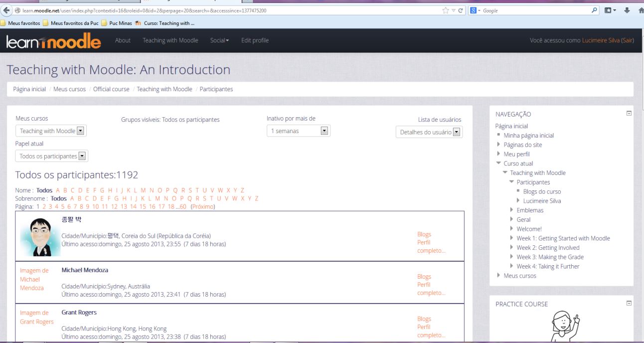The width and height of the screenshot is (644, 343).
Task: Open Minha página inicial in navigation
Action: pyautogui.click(x=528, y=135)
